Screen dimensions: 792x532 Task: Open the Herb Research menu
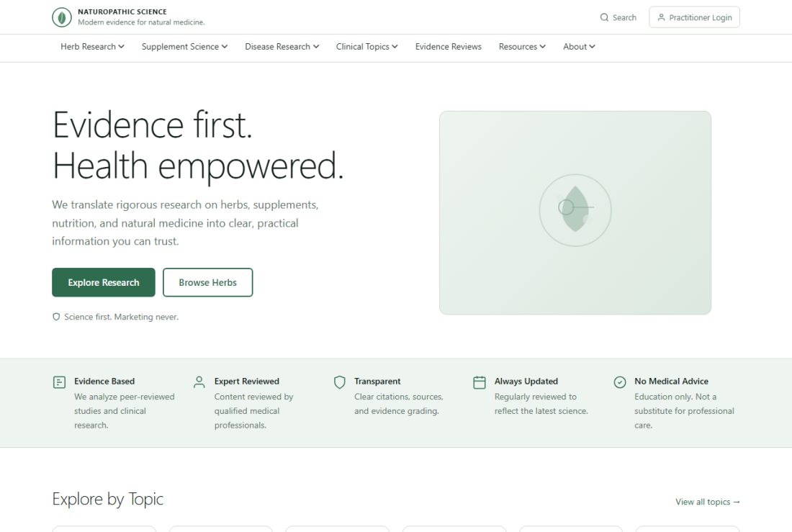(92, 47)
